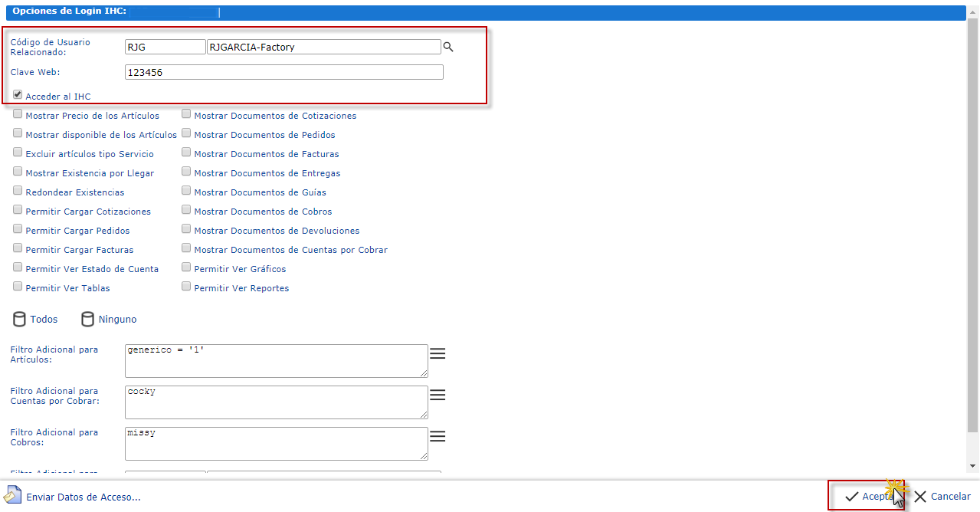The image size is (980, 512).
Task: Enable Permitir Cargar Facturas
Action: tap(18, 248)
